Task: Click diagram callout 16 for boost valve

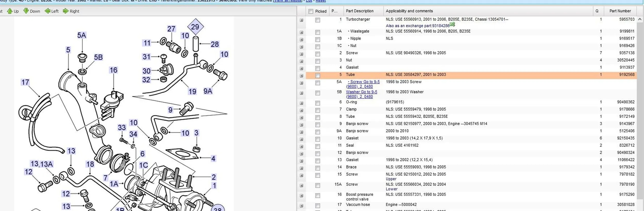Action: [x=113, y=70]
